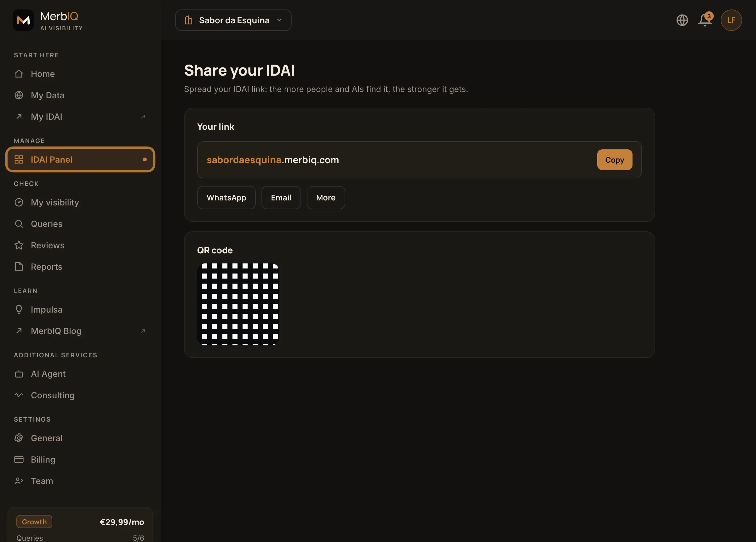The height and width of the screenshot is (542, 756).
Task: Open the MerbIQ Blog link
Action: (80, 331)
